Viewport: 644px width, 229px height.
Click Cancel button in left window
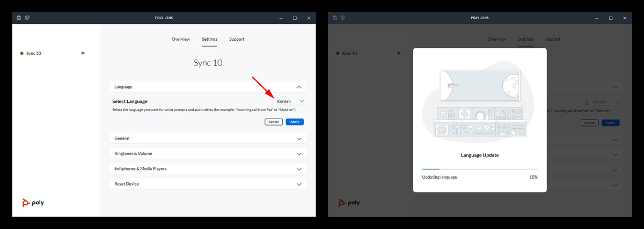[x=274, y=122]
